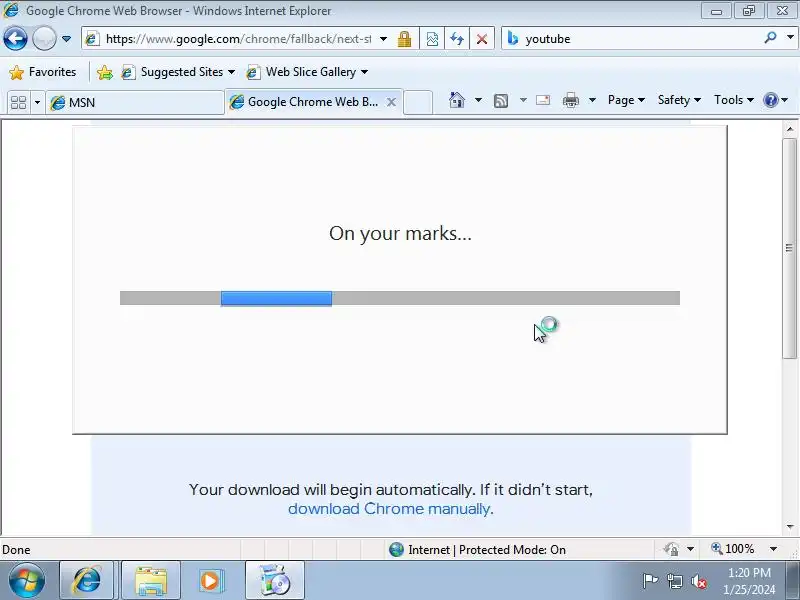Open the Favorites center
This screenshot has width=800, height=600.
coord(43,72)
